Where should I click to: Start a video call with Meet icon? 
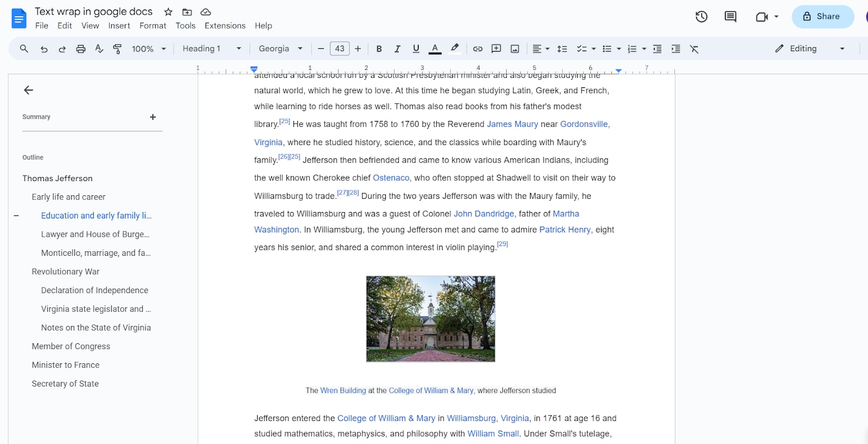(762, 17)
